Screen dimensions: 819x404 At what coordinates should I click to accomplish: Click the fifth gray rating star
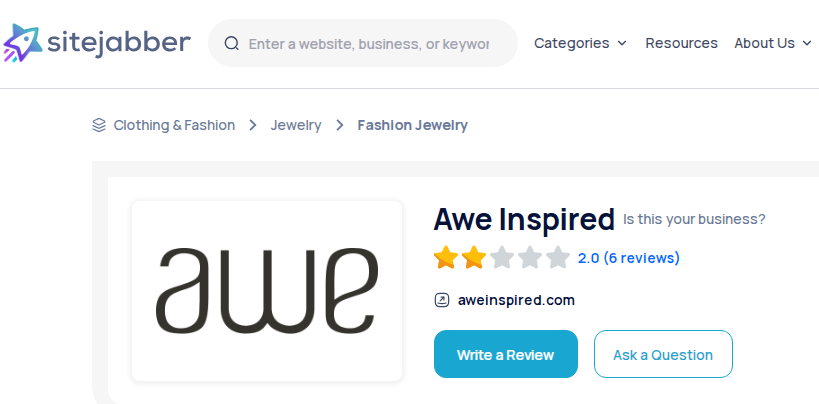[x=558, y=258]
